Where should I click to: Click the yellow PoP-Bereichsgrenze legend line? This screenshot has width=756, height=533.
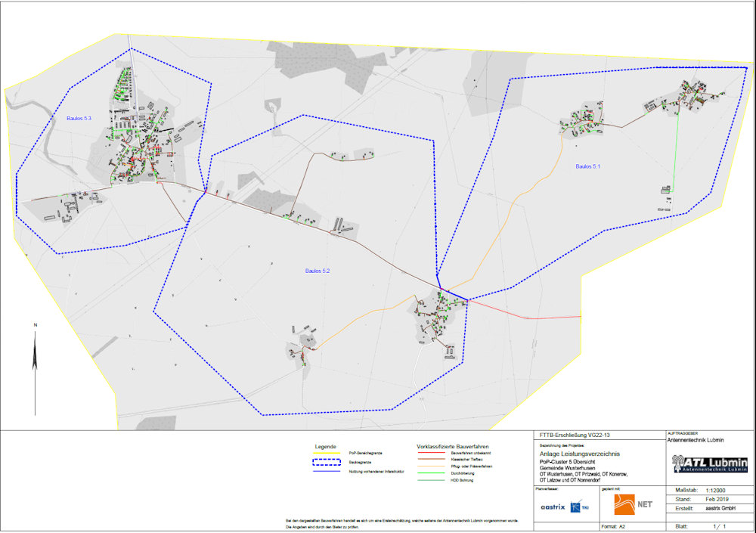click(x=327, y=452)
